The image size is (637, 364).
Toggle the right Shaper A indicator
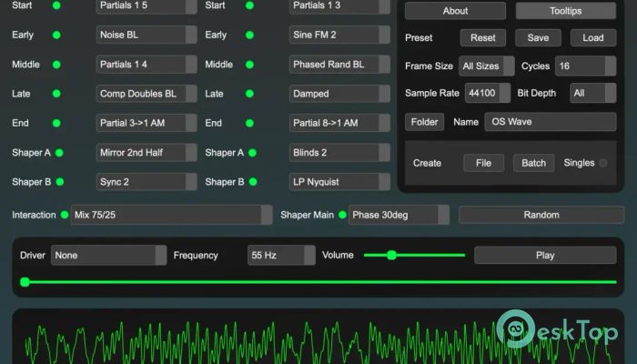(252, 153)
